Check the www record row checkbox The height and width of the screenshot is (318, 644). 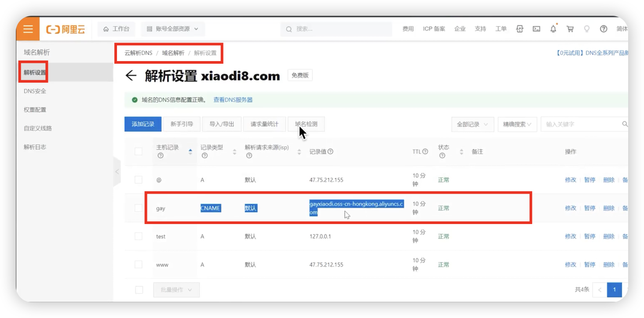(138, 264)
